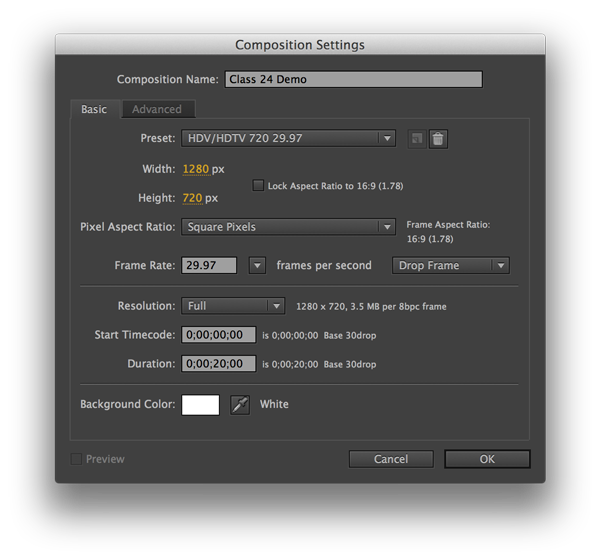Screen dimensions: 600x559
Task: Click the Composition Name field
Action: click(354, 79)
